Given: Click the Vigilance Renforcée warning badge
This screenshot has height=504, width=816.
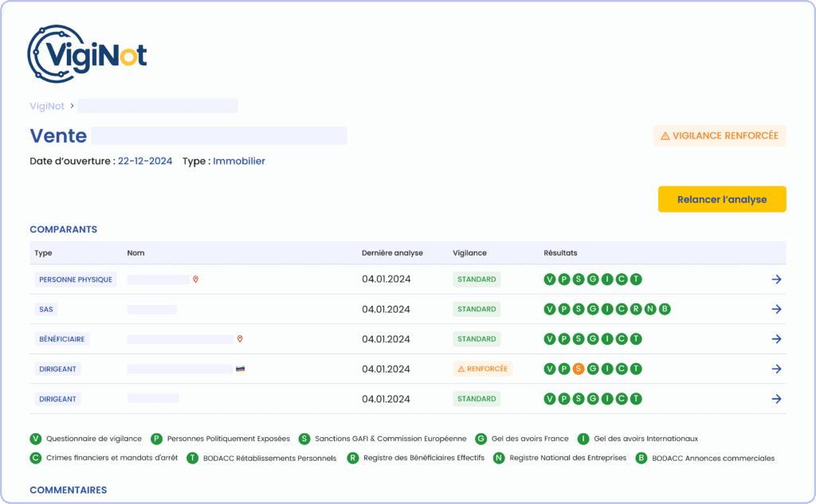Looking at the screenshot, I should (719, 135).
